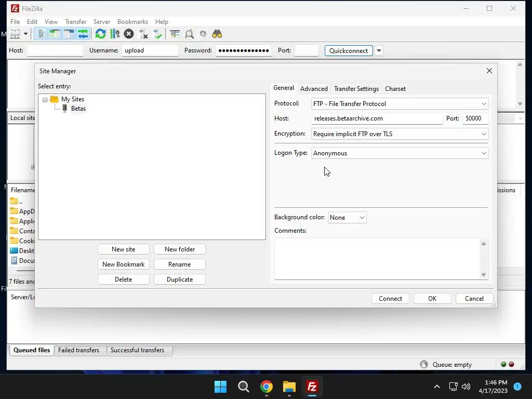Click the New Bookmark button
The image size is (532, 399).
click(124, 264)
